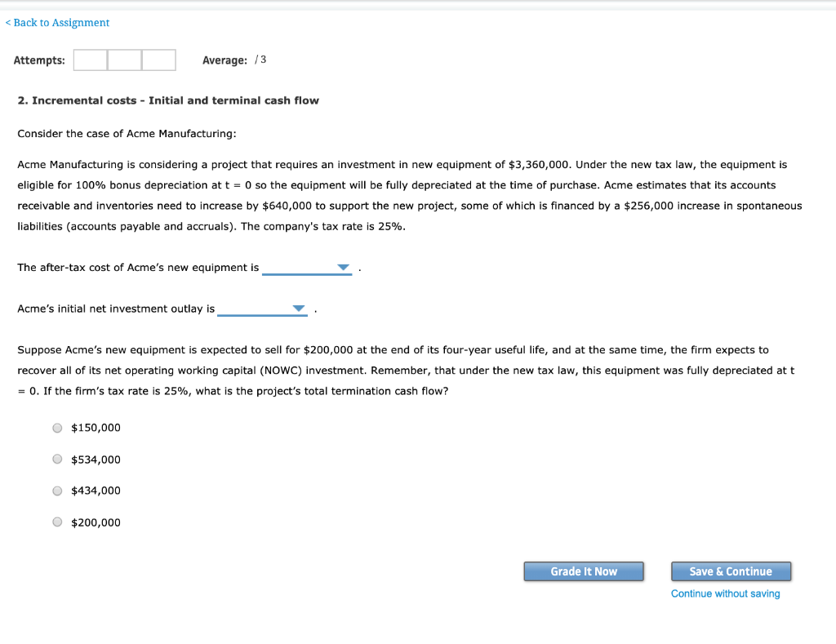Click the after-tax cost answer blank line
The image size is (836, 644).
click(x=302, y=269)
